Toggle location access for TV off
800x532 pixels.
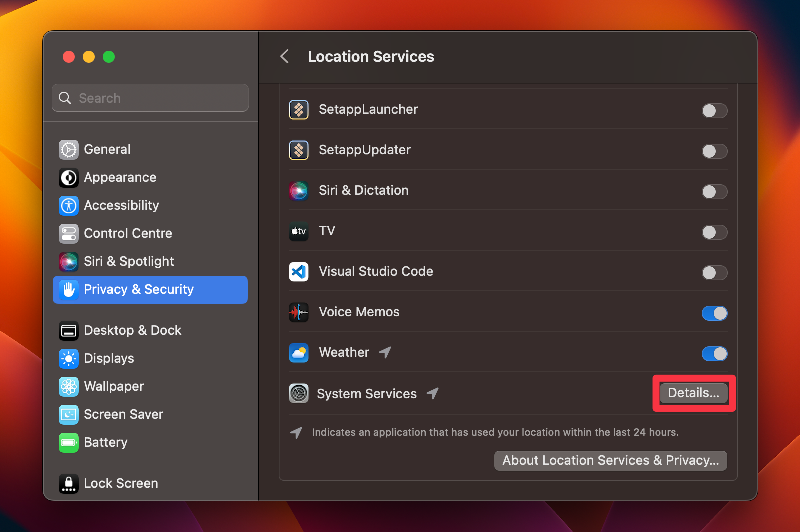(714, 232)
